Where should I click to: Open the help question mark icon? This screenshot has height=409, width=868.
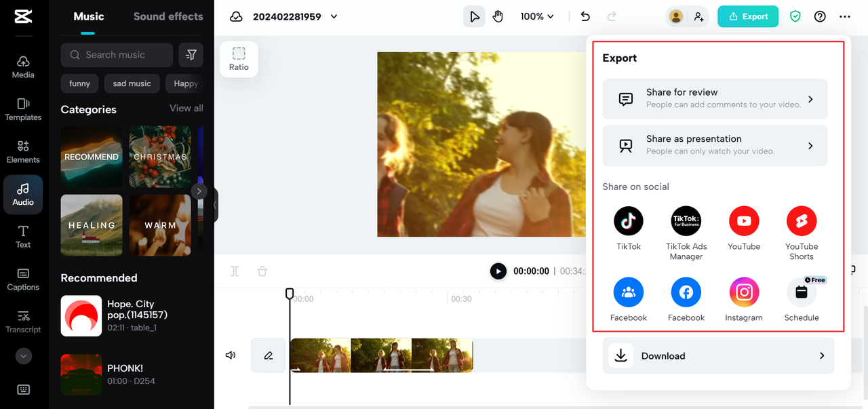(x=820, y=16)
